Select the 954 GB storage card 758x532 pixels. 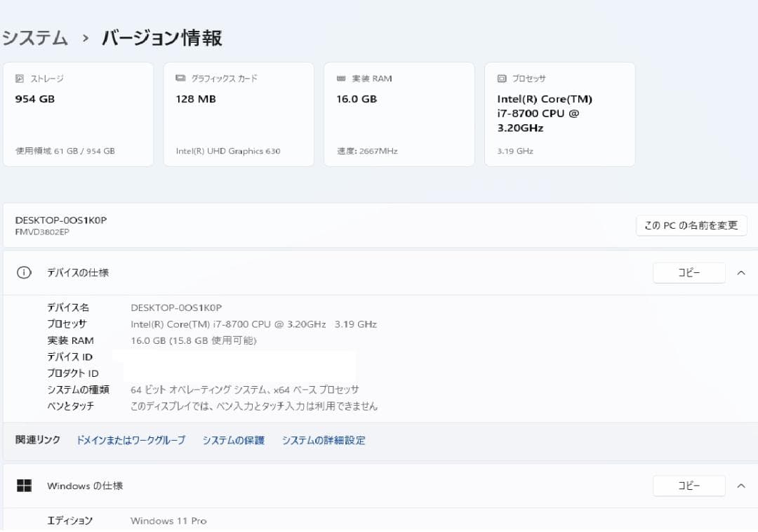[79, 114]
